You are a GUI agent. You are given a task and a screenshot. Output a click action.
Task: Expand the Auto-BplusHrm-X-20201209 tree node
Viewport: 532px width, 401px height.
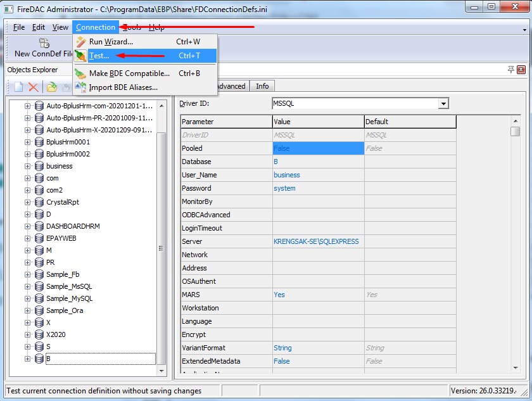27,130
